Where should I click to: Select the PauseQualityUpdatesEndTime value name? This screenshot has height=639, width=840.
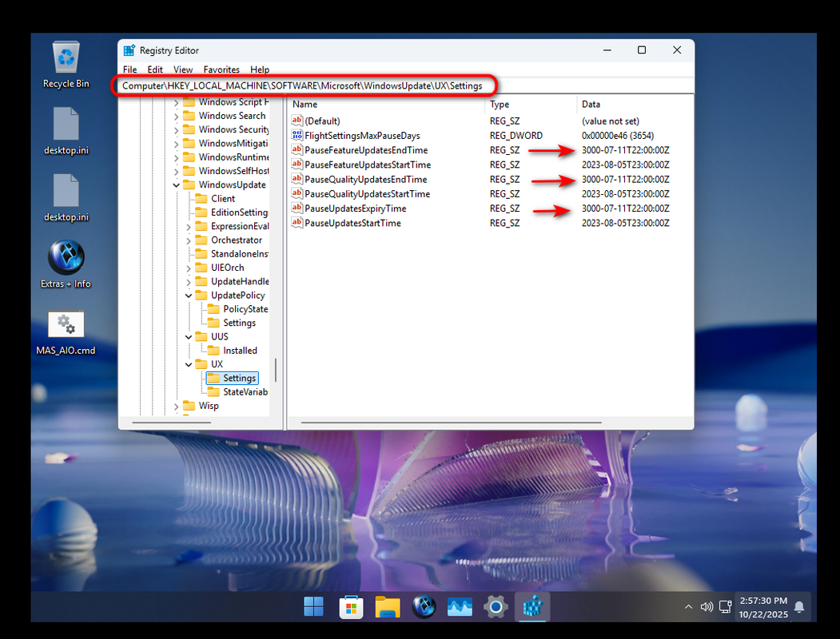(x=366, y=179)
